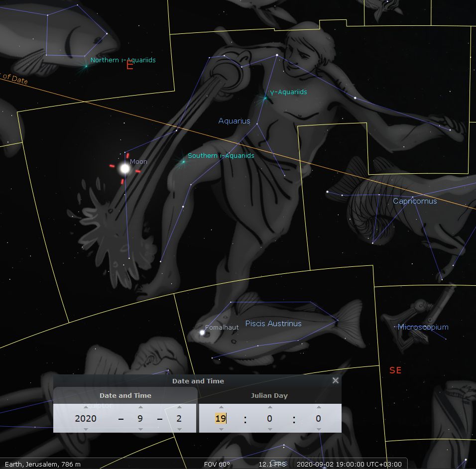This screenshot has width=476, height=469.
Task: Click the Southern ι-Aquariids radiant marker
Action: pyautogui.click(x=183, y=162)
